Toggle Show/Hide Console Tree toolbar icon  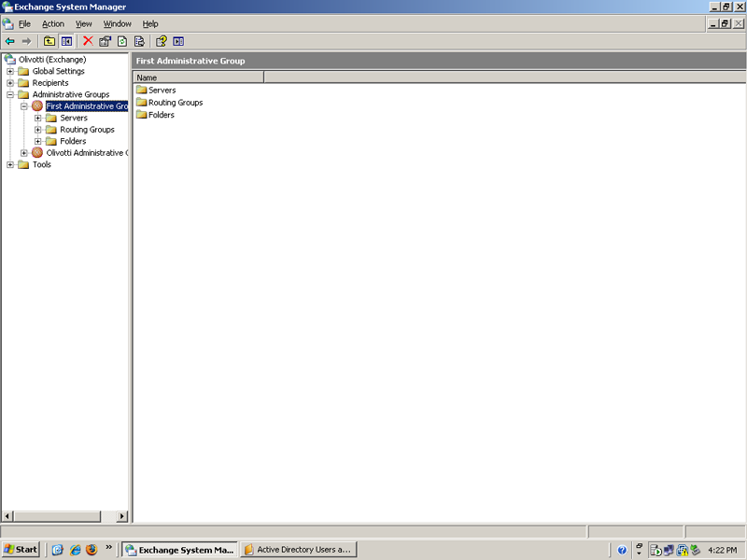tap(66, 41)
